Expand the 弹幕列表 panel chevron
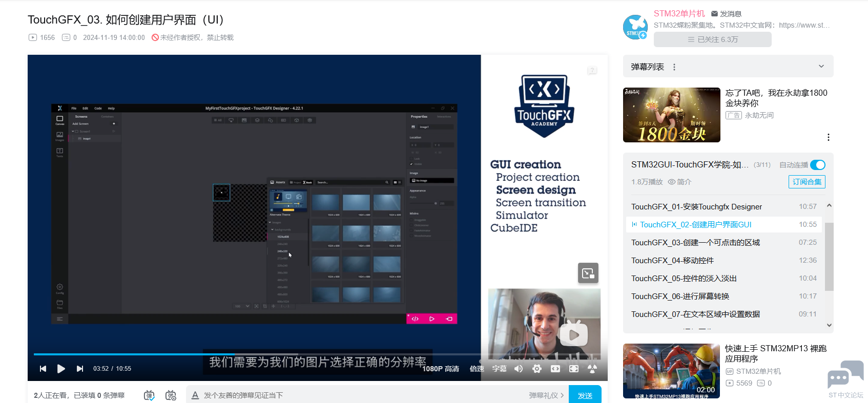Screen dimensions: 868x403 coord(821,67)
